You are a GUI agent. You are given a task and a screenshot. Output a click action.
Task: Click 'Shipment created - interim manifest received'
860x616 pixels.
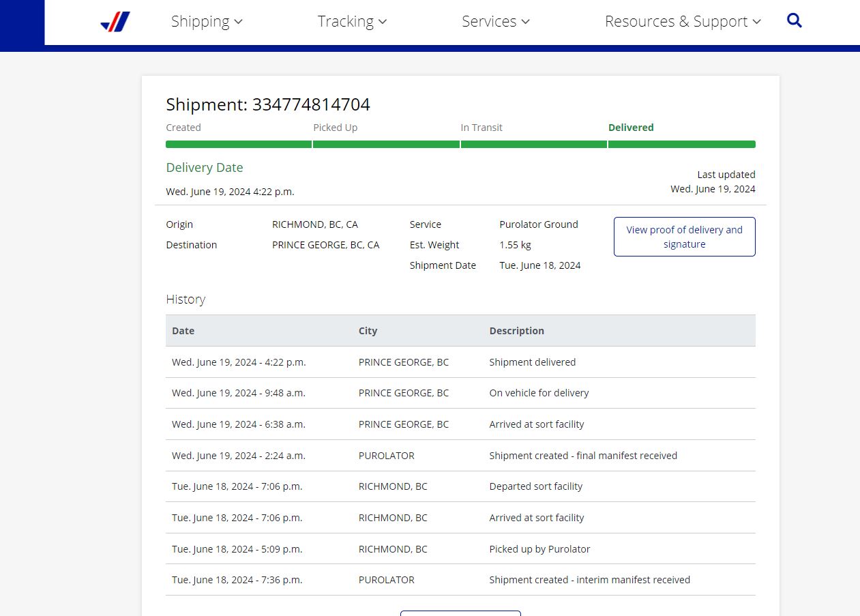pos(590,580)
